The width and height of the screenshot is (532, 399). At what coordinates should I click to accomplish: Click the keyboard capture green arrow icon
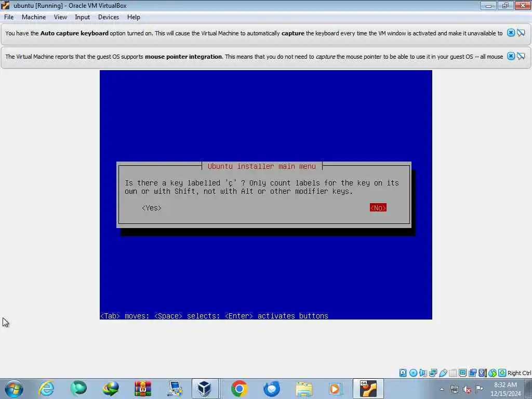[502, 373]
